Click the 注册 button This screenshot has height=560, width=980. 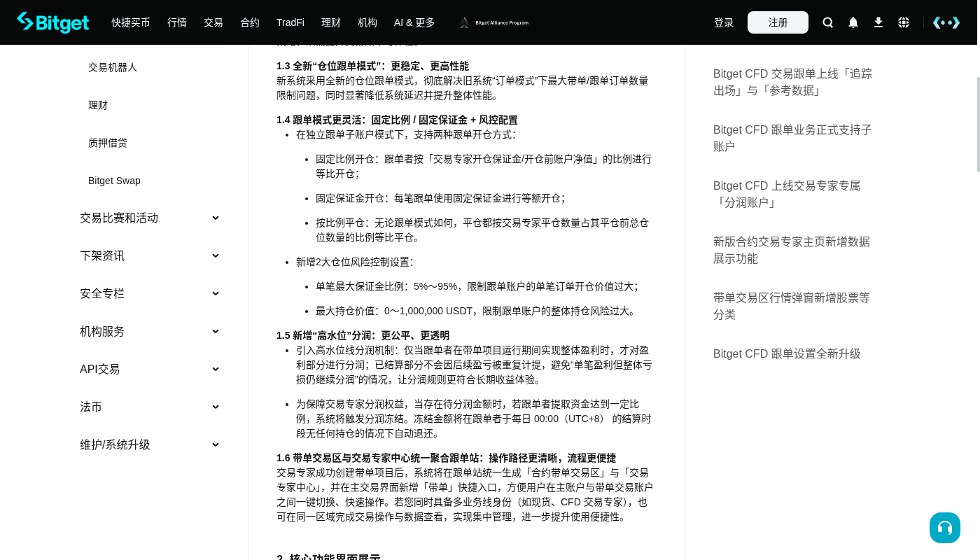(778, 22)
